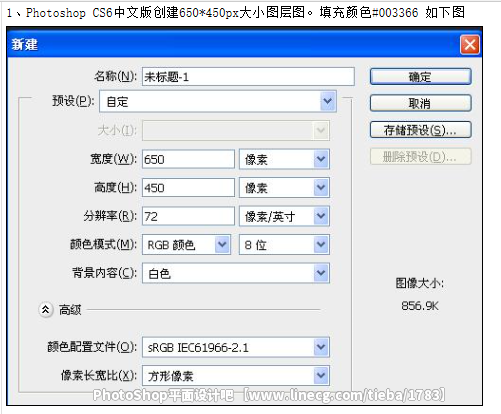Open the 宽度 unit dropdown 像素
This screenshot has height=414, width=501.
284,159
